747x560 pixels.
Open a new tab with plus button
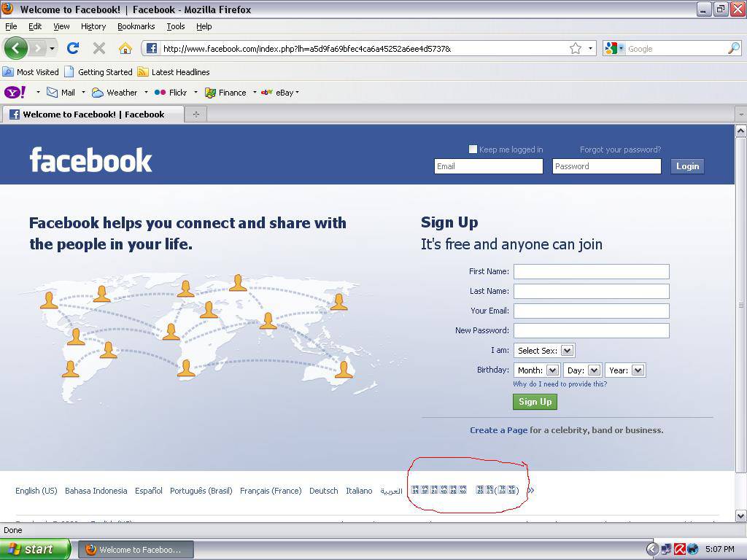click(x=196, y=114)
